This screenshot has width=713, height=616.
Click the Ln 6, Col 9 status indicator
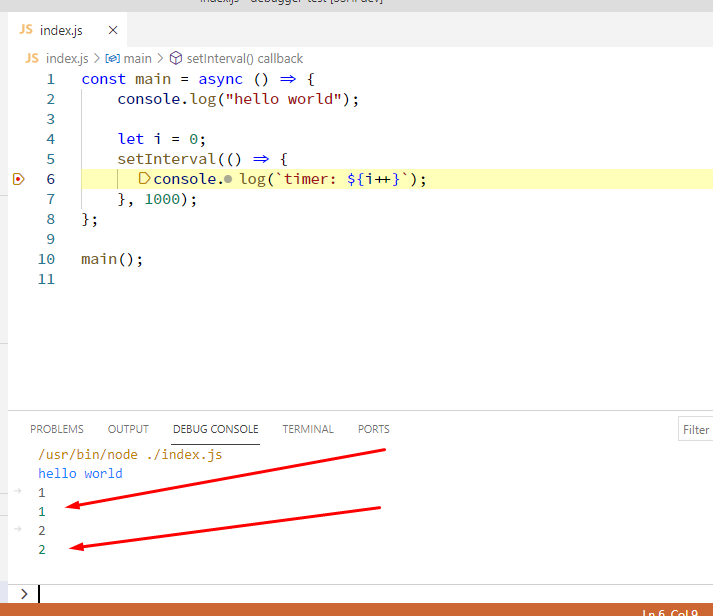[x=669, y=612]
